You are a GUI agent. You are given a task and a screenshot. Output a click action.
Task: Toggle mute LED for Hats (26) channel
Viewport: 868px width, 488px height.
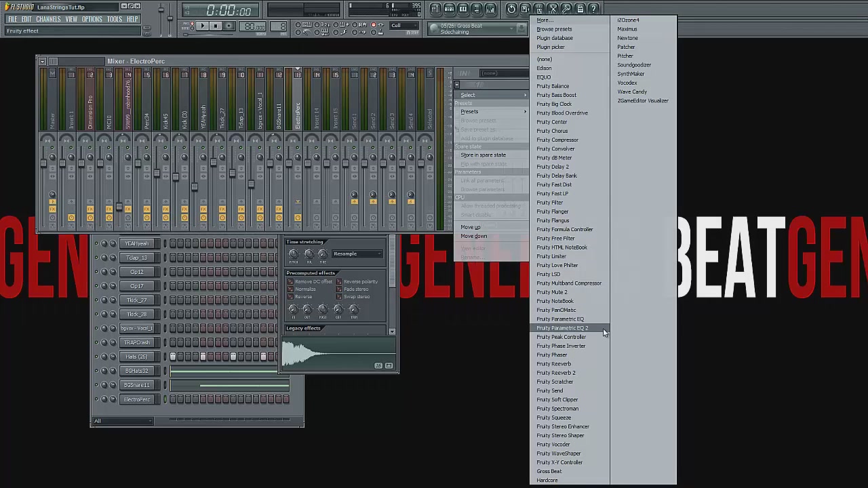[x=96, y=357]
